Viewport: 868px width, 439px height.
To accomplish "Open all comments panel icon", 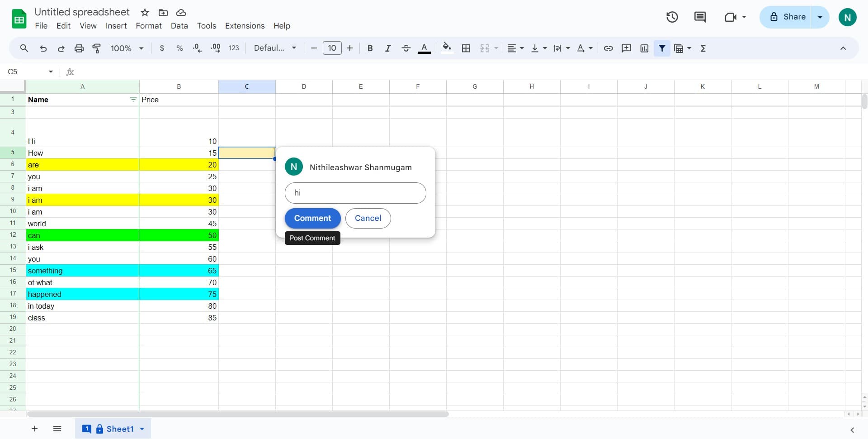I will pos(700,17).
